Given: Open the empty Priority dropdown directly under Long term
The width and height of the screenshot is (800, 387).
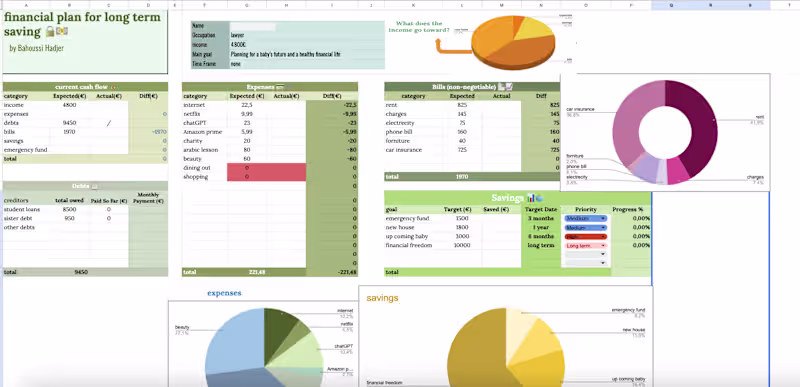Looking at the screenshot, I should click(x=586, y=254).
